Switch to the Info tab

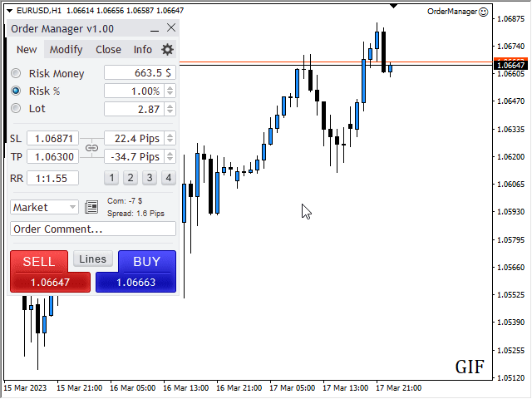point(142,50)
